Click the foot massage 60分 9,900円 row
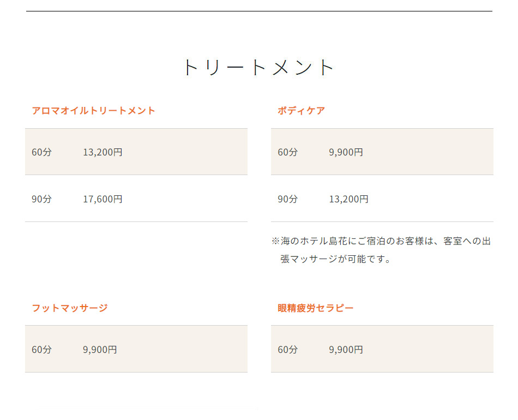518x420 pixels. [136, 349]
